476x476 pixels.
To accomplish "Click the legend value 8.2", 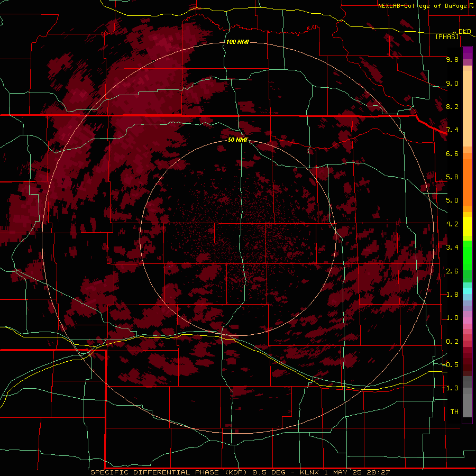I will click(x=452, y=106).
